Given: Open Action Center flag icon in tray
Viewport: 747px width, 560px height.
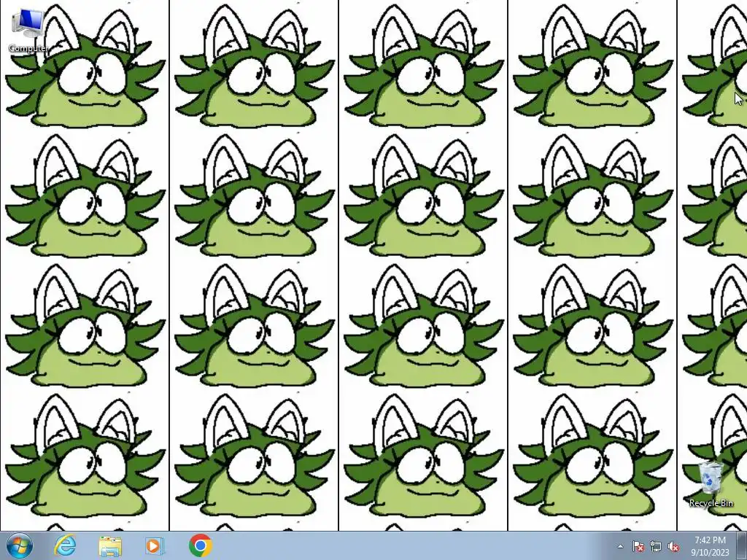Looking at the screenshot, I should pyautogui.click(x=638, y=546).
